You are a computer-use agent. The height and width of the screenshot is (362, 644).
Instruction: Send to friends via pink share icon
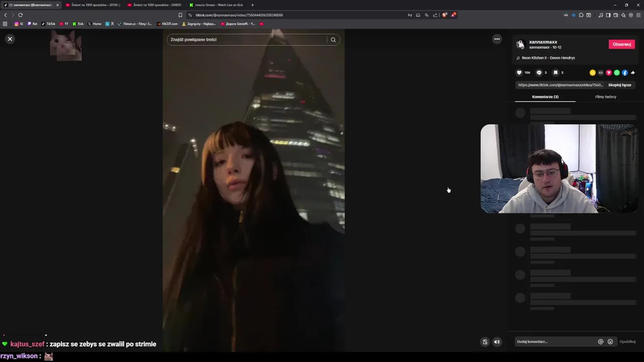click(609, 72)
